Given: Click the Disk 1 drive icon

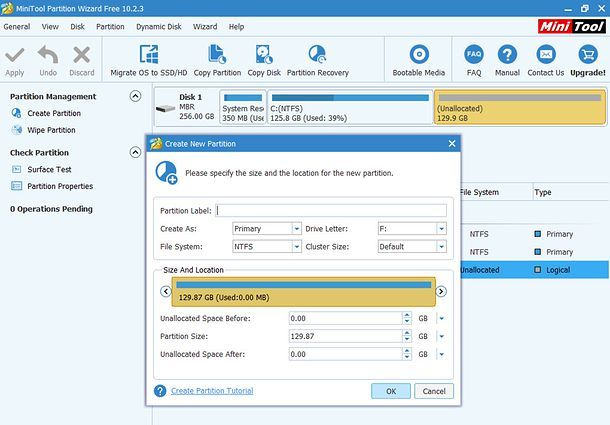Looking at the screenshot, I should pos(166,108).
